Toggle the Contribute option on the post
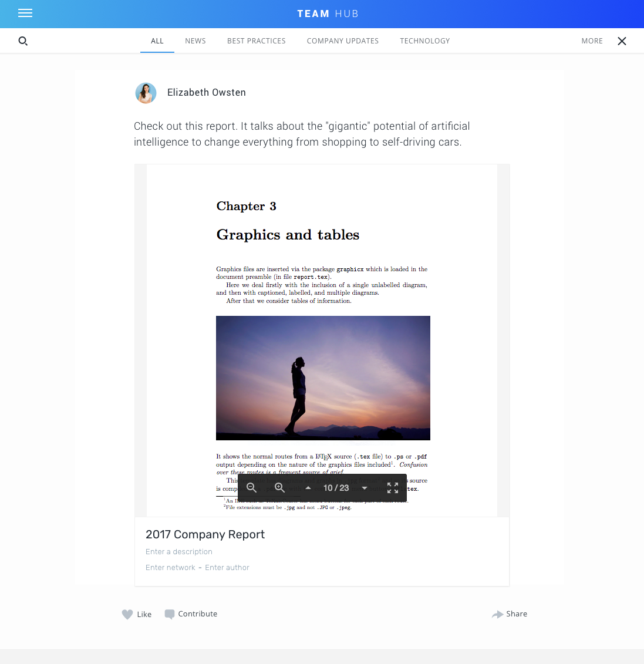This screenshot has height=664, width=644. click(x=191, y=614)
